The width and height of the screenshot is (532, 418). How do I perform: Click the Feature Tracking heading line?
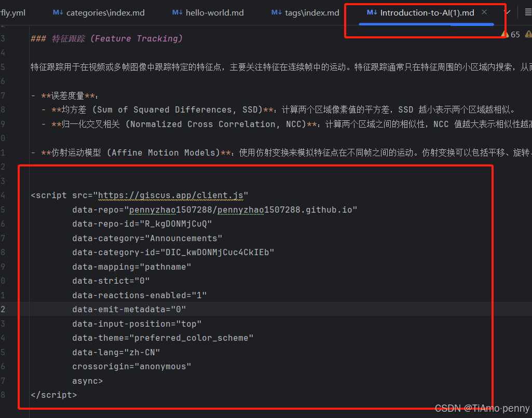point(106,39)
